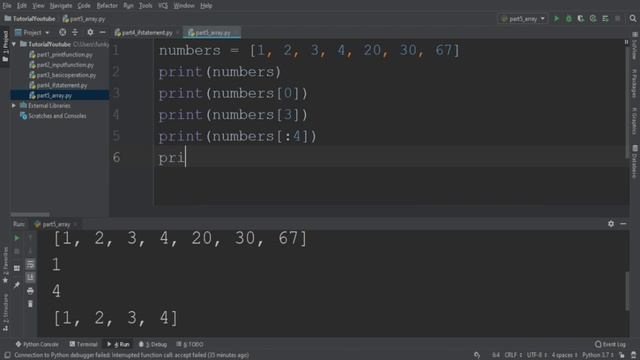640x360 pixels.
Task: Change UTF-8 encoding in status bar
Action: [537, 355]
